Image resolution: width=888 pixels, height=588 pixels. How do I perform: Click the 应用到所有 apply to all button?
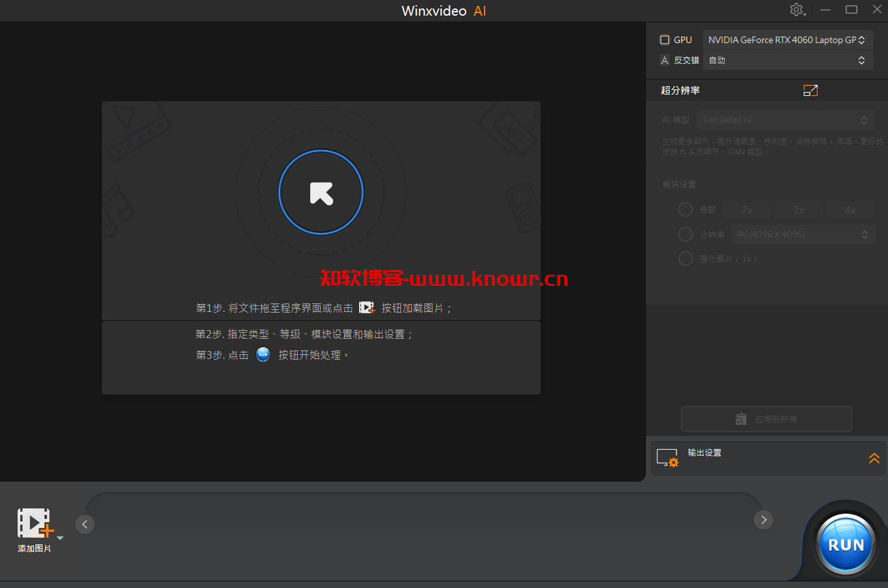click(767, 419)
